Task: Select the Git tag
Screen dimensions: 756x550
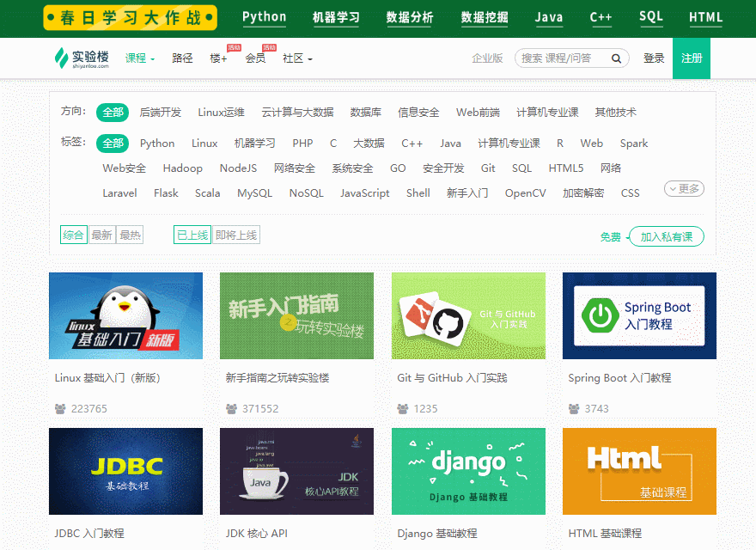Action: (488, 168)
